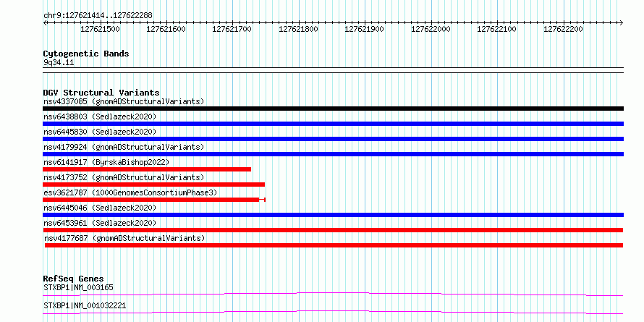Click the red nsv6141917 variant bar
This screenshot has width=644, height=322.
[147, 169]
